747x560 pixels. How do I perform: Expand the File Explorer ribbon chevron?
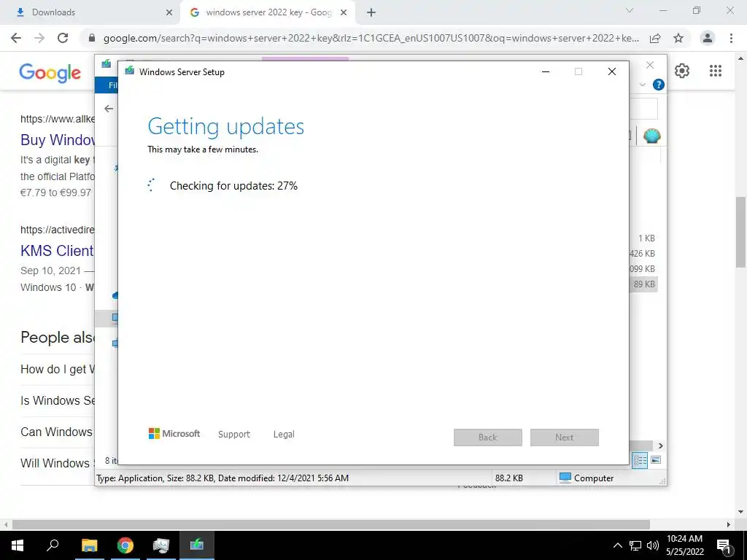click(643, 85)
